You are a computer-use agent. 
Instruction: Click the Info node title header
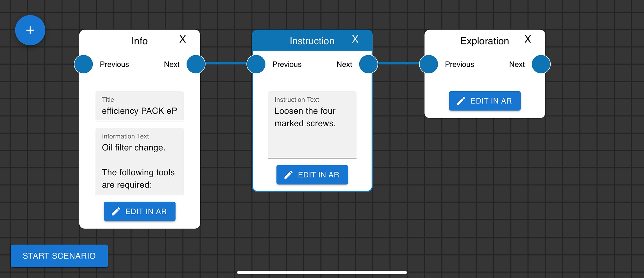(x=139, y=41)
